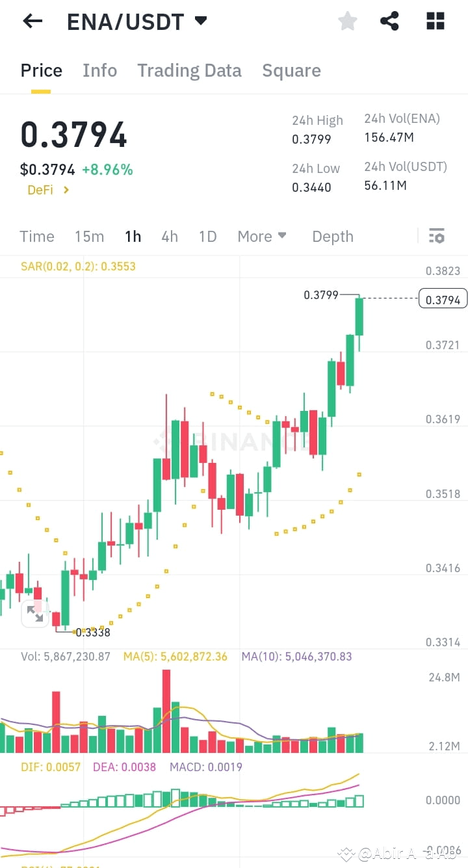468x868 pixels.
Task: Select the Square tab
Action: (291, 70)
